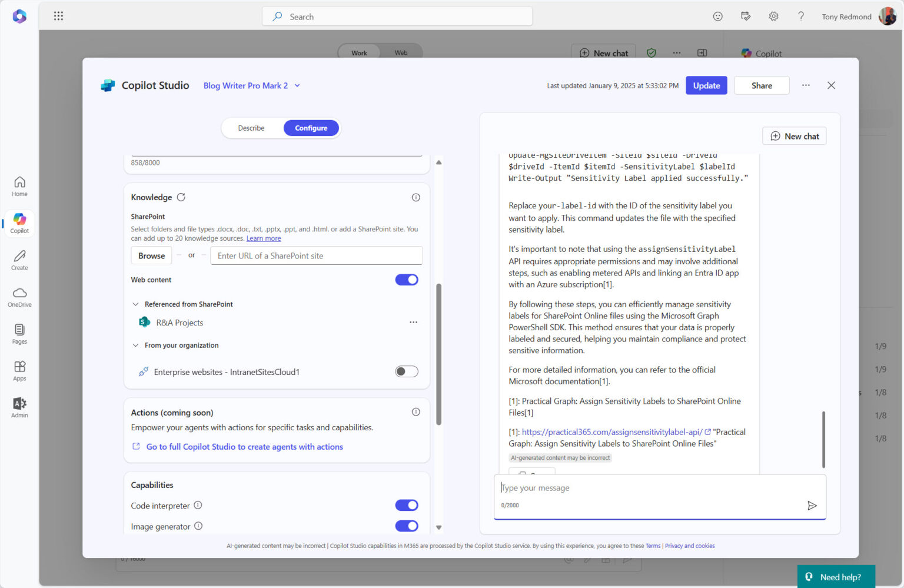Collapse the From your organization section

(136, 346)
